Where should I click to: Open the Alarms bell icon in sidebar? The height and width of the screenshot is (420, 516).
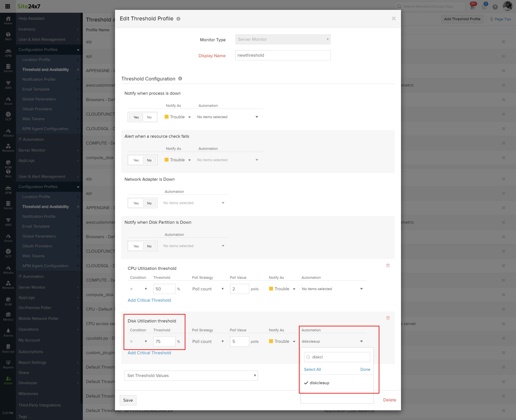click(8, 332)
